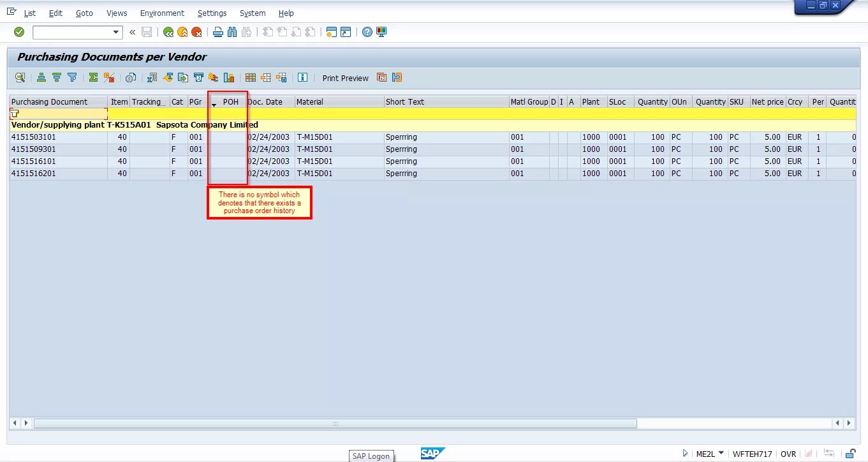The width and height of the screenshot is (868, 462).
Task: Click the Sort Descending icon
Action: 57,78
